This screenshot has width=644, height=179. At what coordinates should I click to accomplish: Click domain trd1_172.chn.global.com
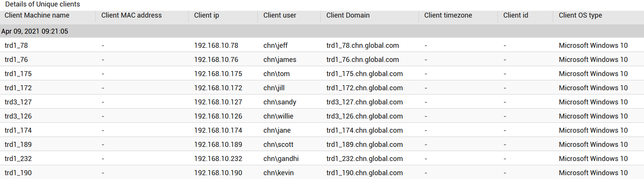(x=365, y=88)
